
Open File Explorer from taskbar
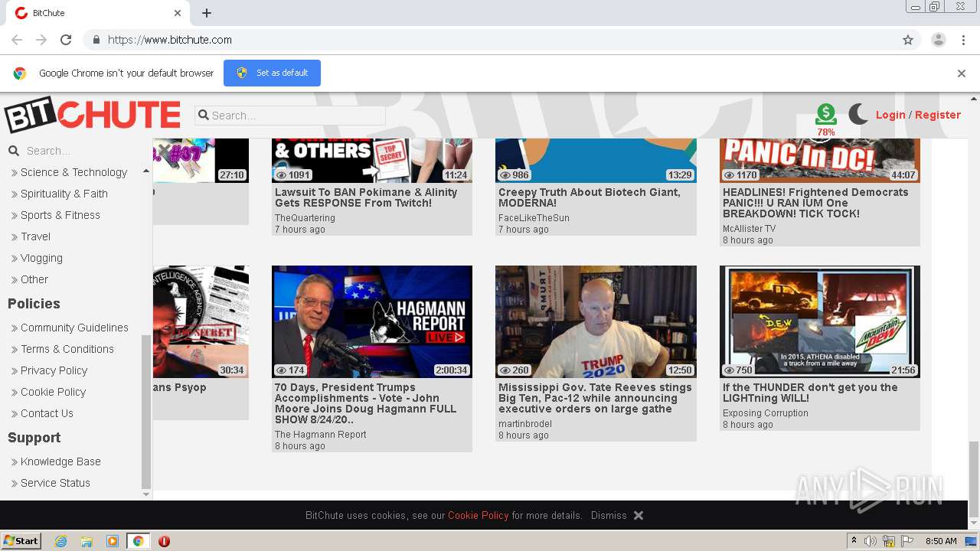tap(87, 541)
